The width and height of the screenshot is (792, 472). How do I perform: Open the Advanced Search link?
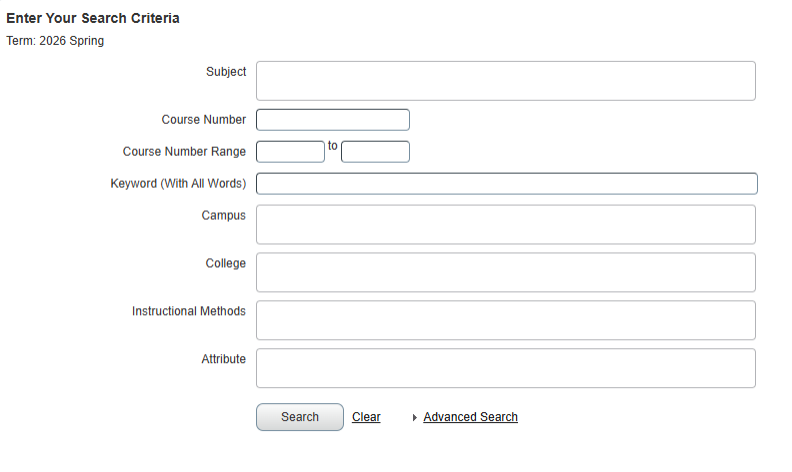470,417
